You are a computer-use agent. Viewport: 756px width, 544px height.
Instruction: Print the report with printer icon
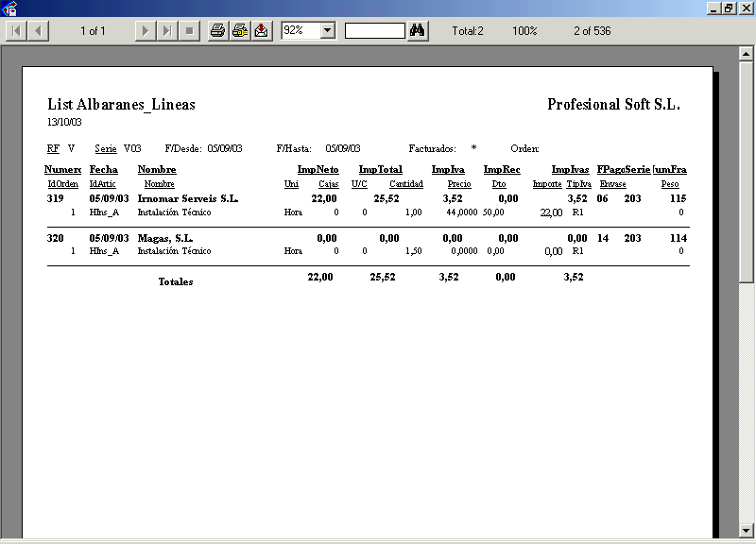pyautogui.click(x=217, y=31)
